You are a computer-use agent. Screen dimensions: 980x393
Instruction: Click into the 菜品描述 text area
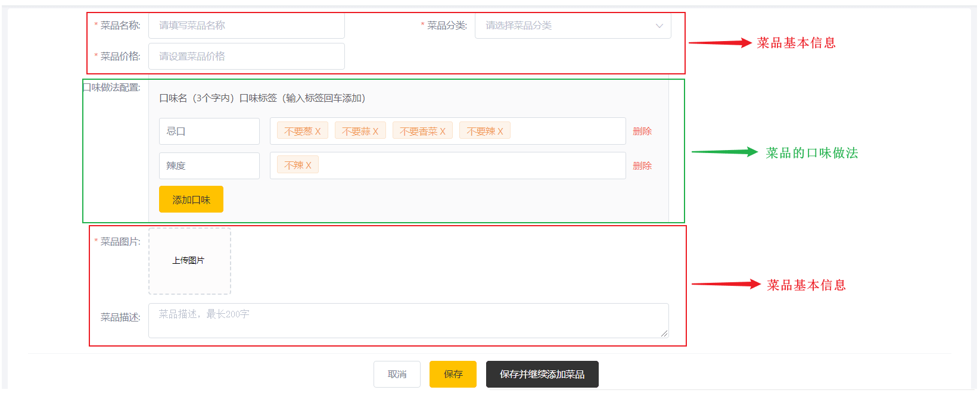(408, 321)
